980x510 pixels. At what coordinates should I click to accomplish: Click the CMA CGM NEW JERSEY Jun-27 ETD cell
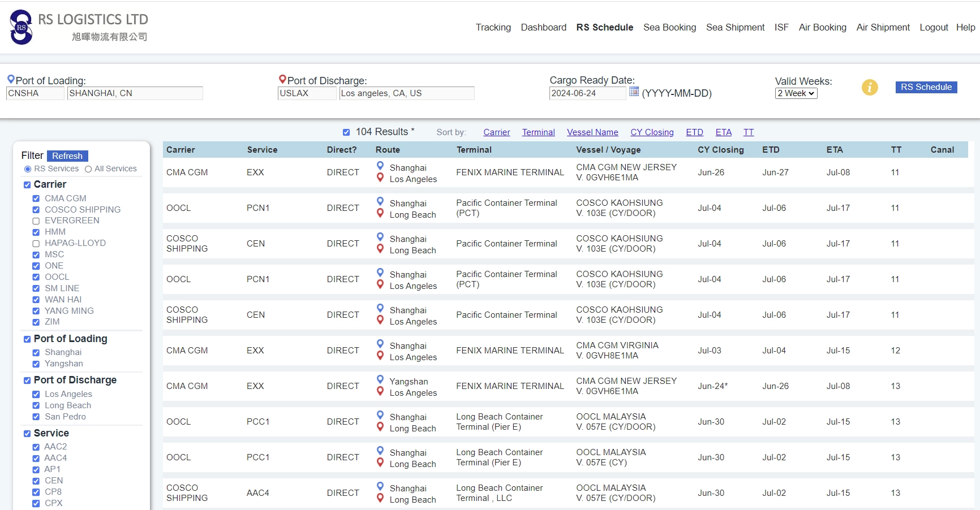[775, 172]
